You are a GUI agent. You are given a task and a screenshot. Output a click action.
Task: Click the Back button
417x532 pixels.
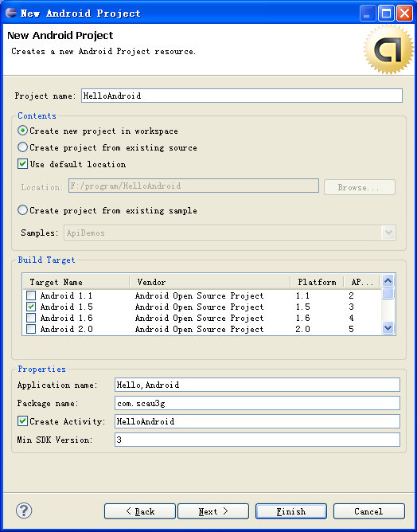(140, 511)
